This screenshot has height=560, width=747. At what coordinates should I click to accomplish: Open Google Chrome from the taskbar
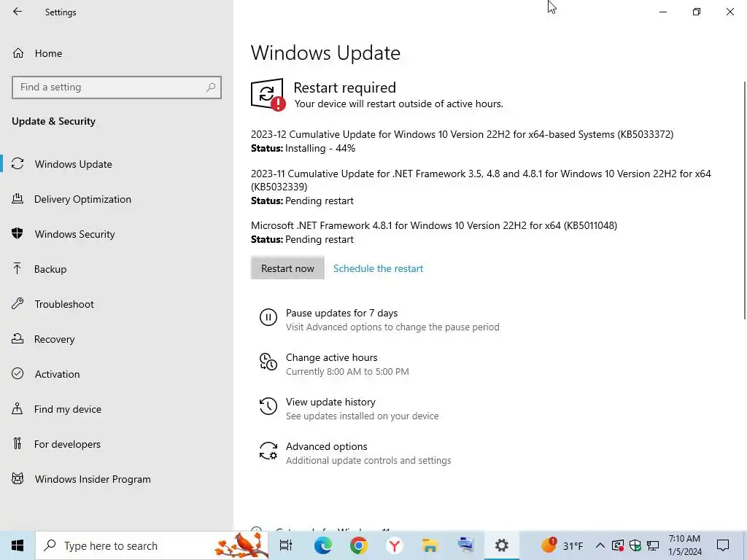tap(358, 545)
